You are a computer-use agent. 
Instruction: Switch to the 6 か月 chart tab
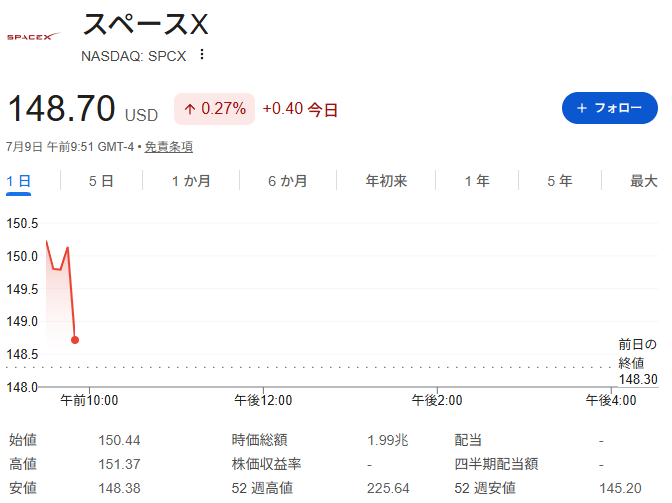coord(288,181)
